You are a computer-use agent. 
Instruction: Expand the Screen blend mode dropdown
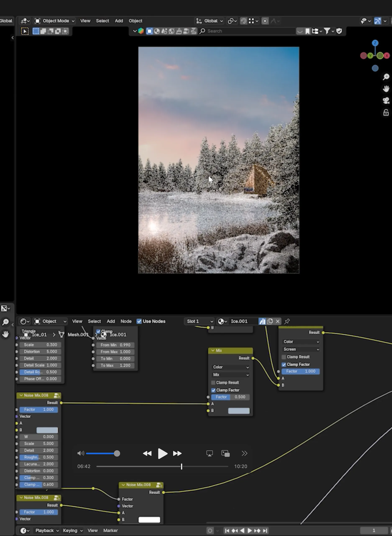tap(301, 349)
